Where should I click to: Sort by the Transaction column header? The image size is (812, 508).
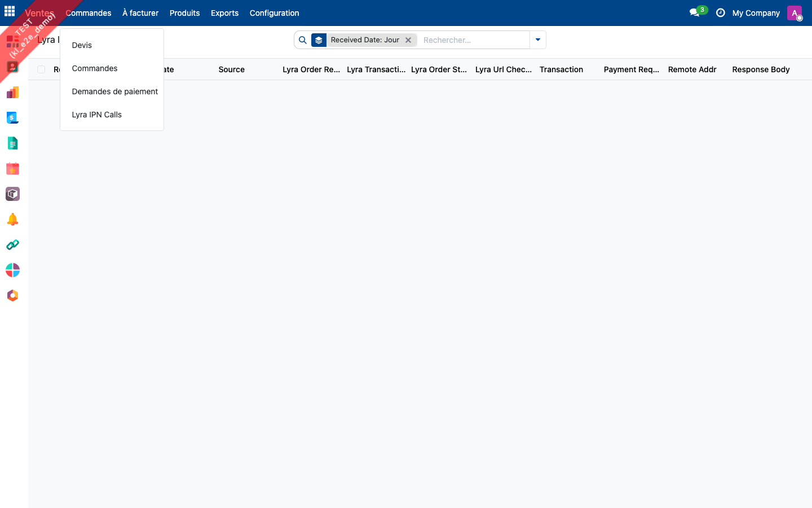click(562, 69)
